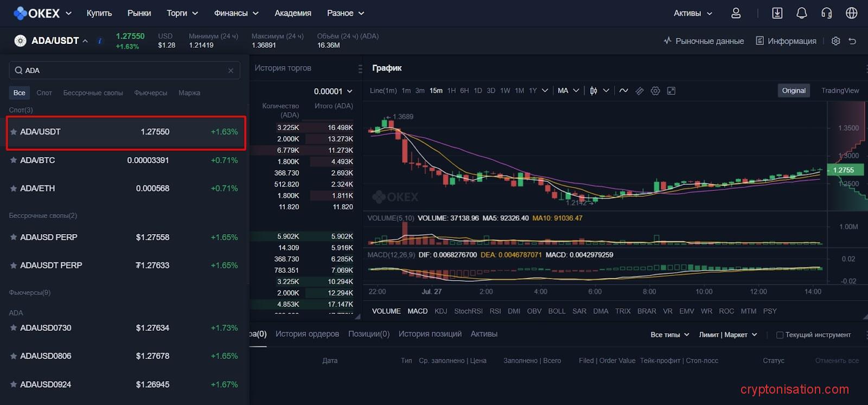
Task: Select the ADAUSD PERP swap pair
Action: pos(49,237)
